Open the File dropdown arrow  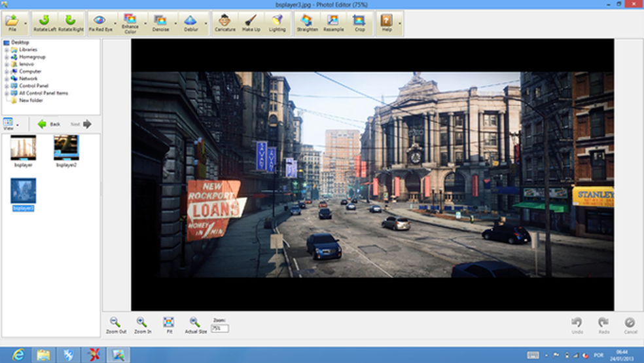tap(25, 24)
